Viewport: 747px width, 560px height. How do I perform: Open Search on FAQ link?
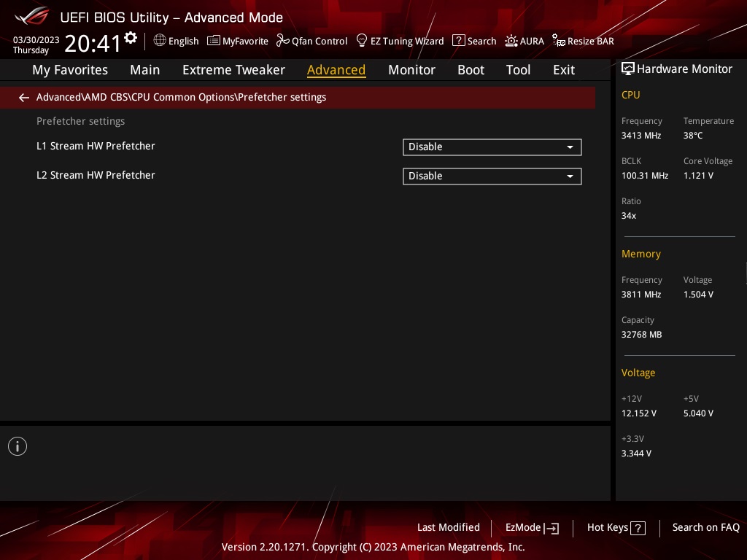pos(705,528)
